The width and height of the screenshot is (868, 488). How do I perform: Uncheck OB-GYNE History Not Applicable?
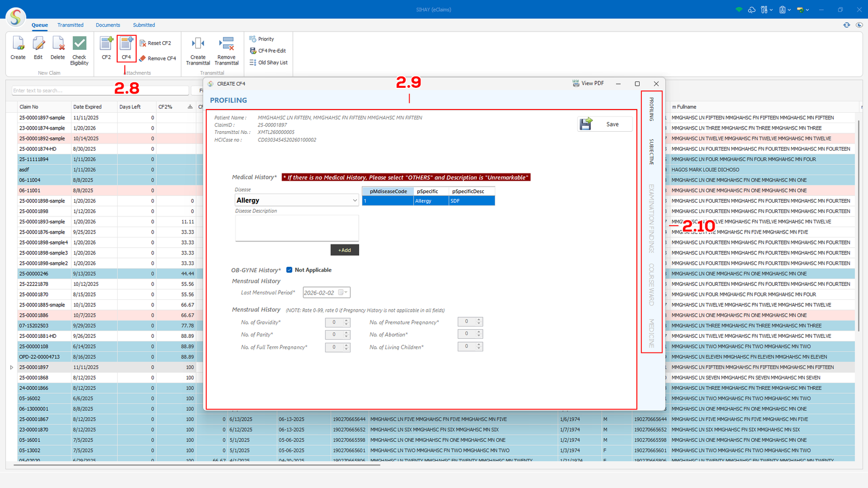[289, 270]
